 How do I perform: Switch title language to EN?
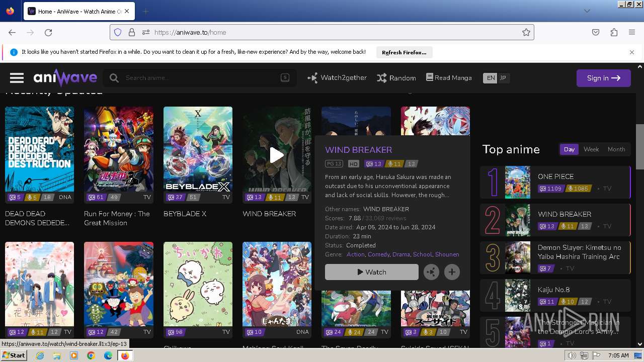tap(490, 78)
